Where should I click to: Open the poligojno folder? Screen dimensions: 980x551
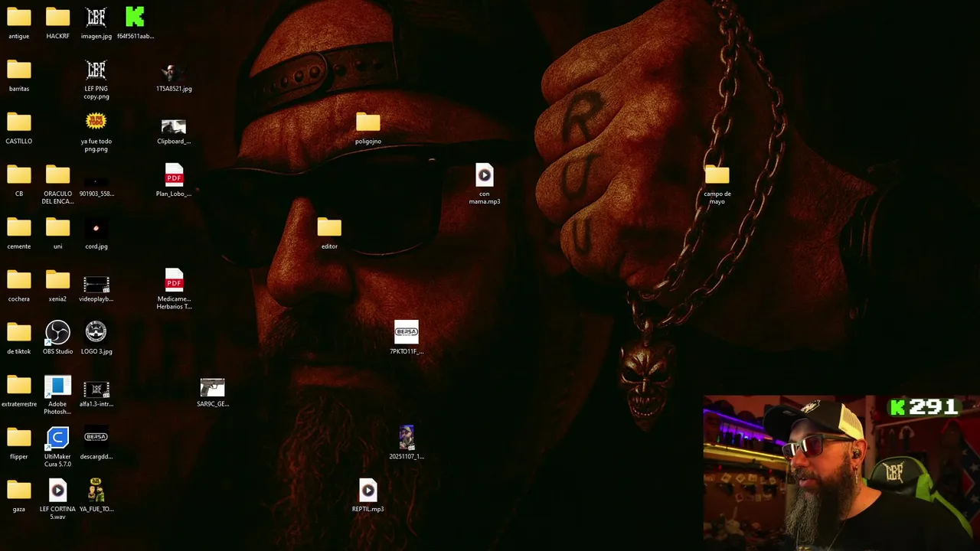(x=367, y=122)
